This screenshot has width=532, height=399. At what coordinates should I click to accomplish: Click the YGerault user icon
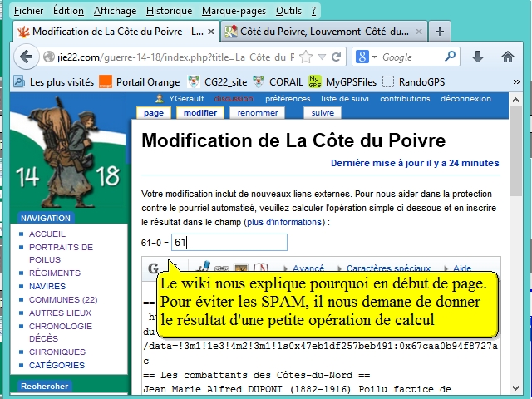(x=159, y=99)
